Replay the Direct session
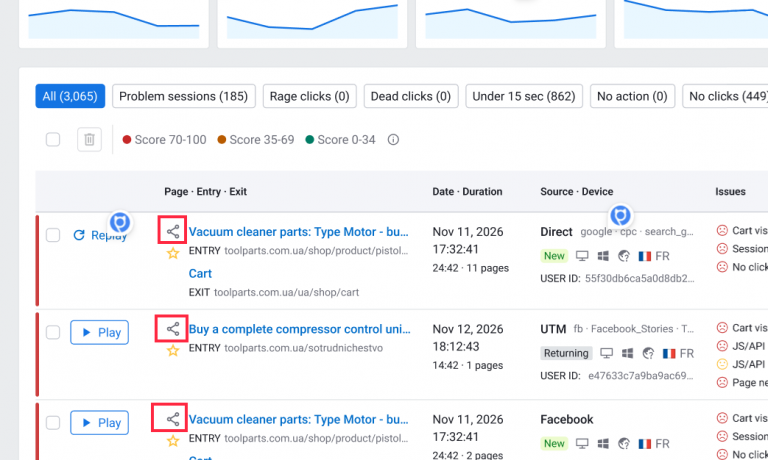The image size is (768, 460). 100,235
